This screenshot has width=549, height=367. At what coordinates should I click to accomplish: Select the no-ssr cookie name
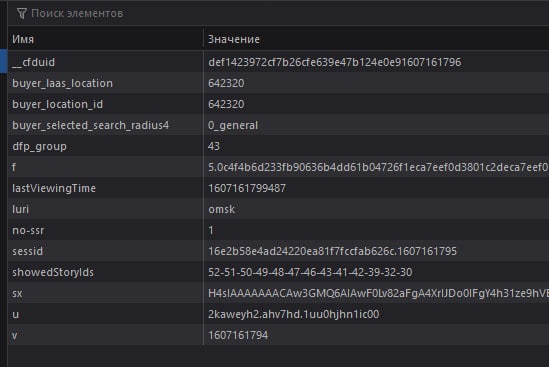coord(28,230)
